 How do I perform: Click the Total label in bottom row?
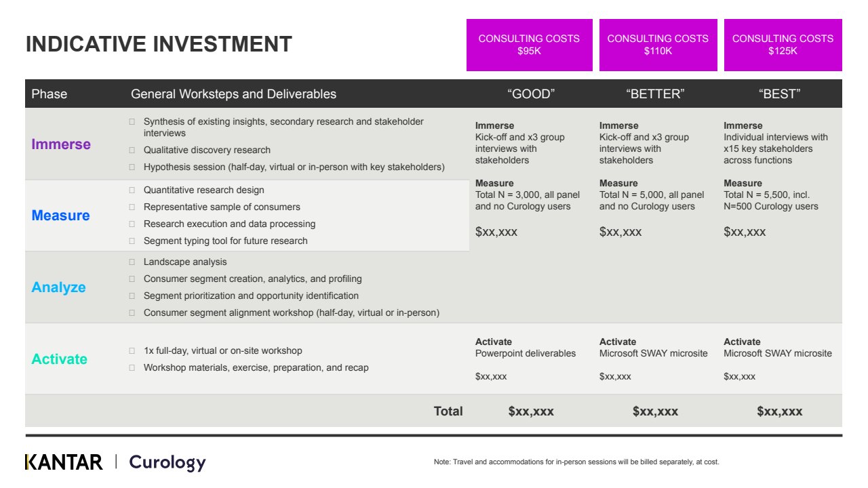(x=448, y=411)
